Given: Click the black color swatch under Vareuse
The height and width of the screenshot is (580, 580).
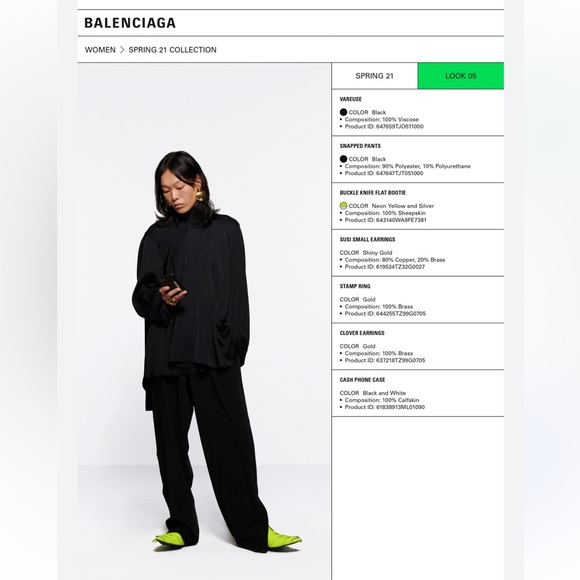Looking at the screenshot, I should 343,112.
